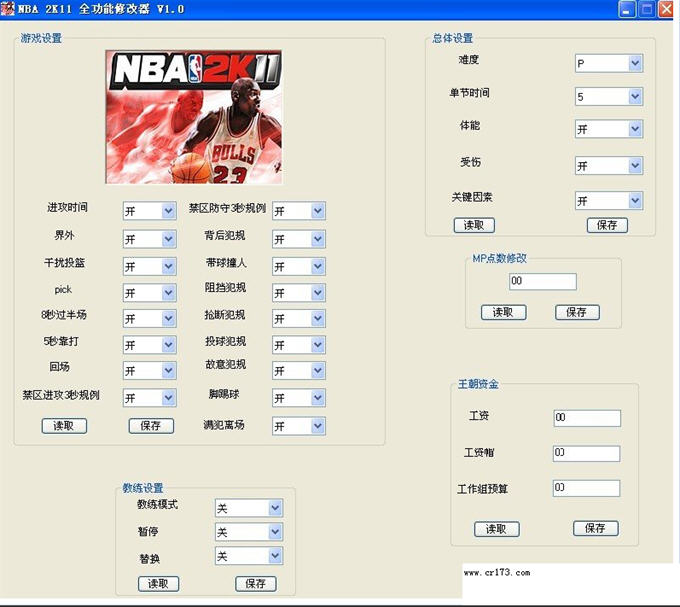Screen dimensions: 680x607
Task: Expand the 禁区进攻3秒规例 dropdown
Action: pyautogui.click(x=150, y=398)
